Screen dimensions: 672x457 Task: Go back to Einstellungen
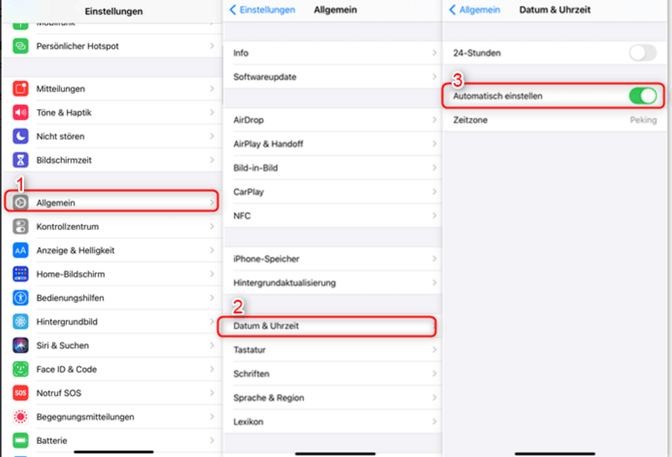click(x=262, y=10)
